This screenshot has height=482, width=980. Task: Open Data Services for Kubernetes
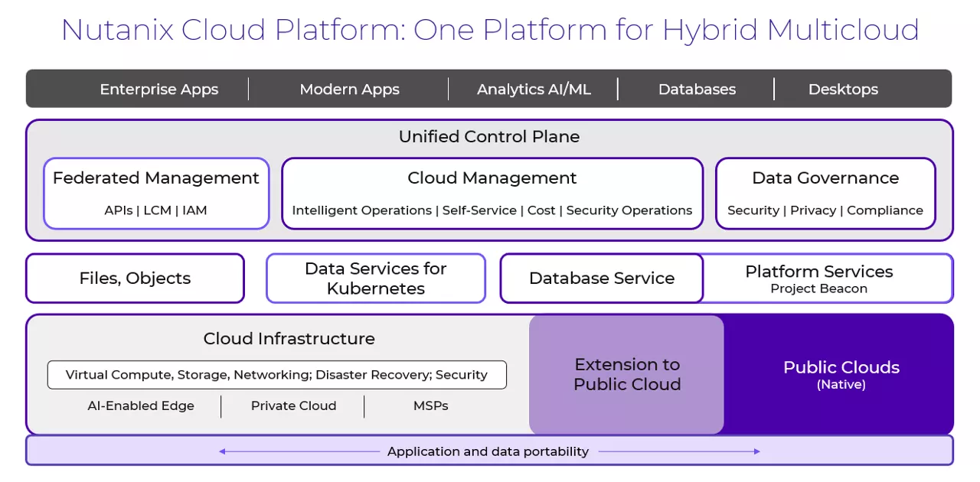point(375,278)
